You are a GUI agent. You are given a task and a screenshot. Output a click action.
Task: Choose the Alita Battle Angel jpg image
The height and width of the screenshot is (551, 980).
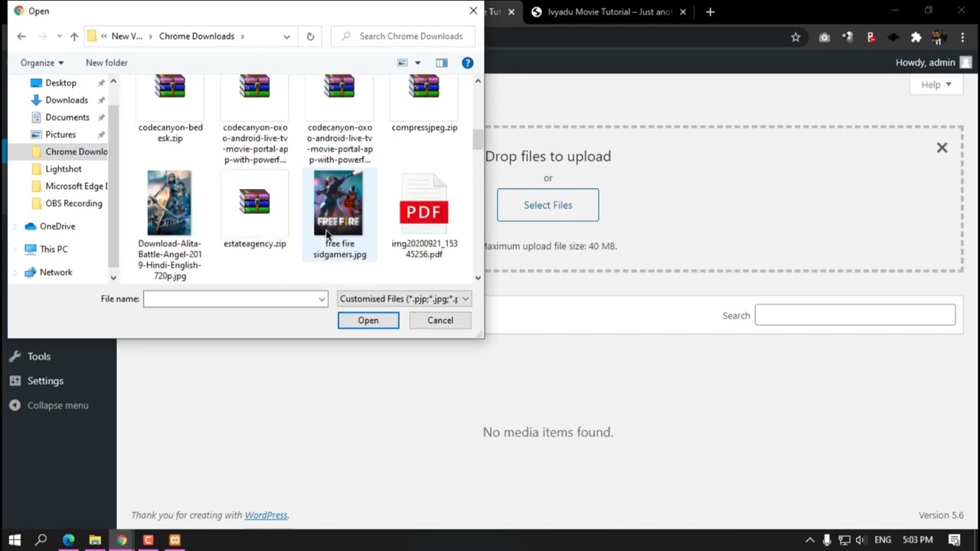(170, 226)
